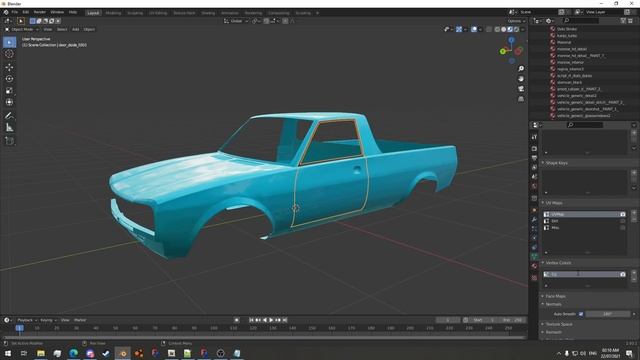
Task: Switch perspective/orthographic grid icon
Action: (x=521, y=99)
